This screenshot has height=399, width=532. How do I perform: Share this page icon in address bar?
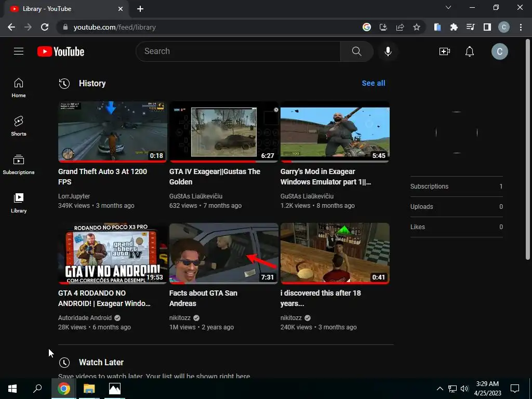coord(400,27)
